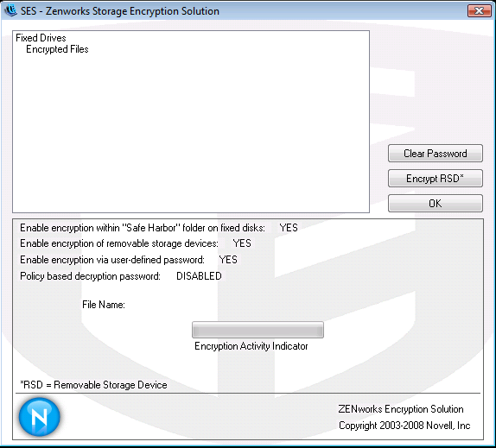Screen dimensions: 496x448
Task: Click the Copyright 2003-2008 Novell, Inc text
Action: [x=404, y=426]
